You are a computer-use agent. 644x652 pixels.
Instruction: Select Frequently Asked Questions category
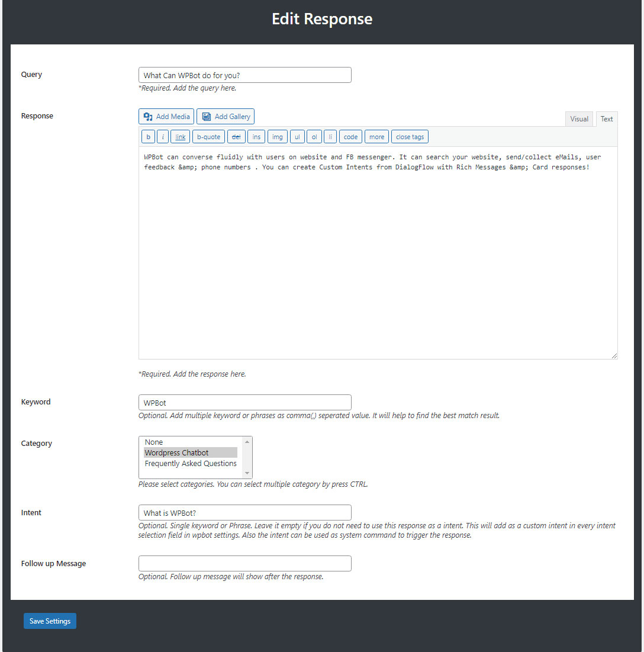(191, 463)
